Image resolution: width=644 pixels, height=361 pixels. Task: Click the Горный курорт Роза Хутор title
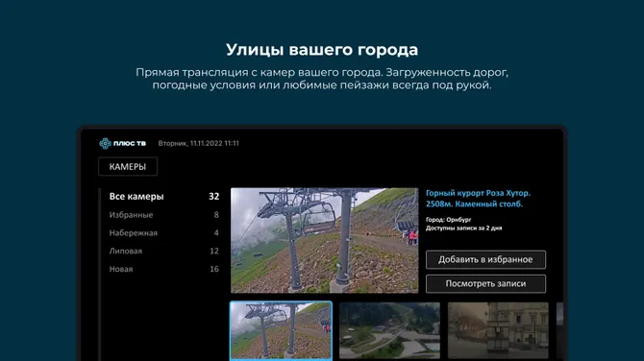tap(478, 198)
